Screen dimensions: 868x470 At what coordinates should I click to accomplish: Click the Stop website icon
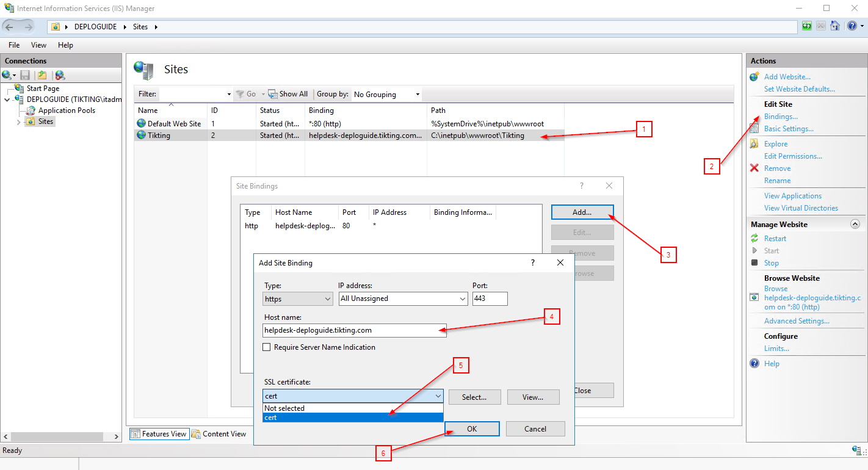(x=754, y=263)
